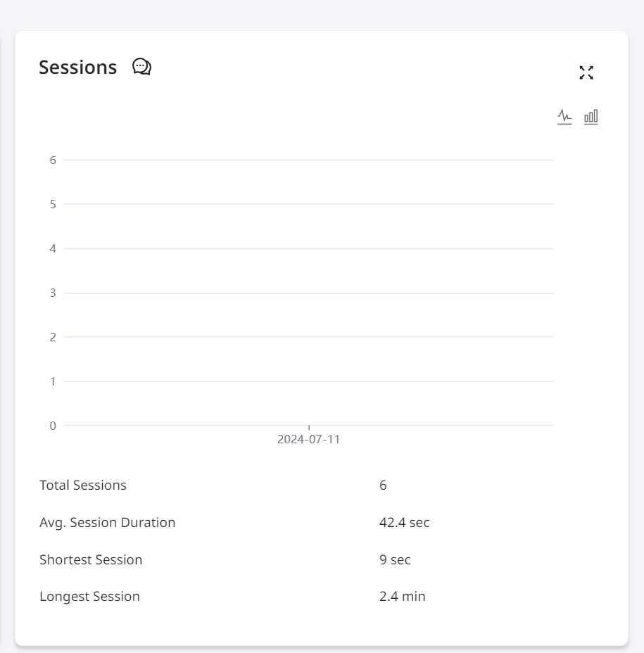Viewport: 644px width, 653px height.
Task: Click the 42.4 sec duration value
Action: click(404, 522)
